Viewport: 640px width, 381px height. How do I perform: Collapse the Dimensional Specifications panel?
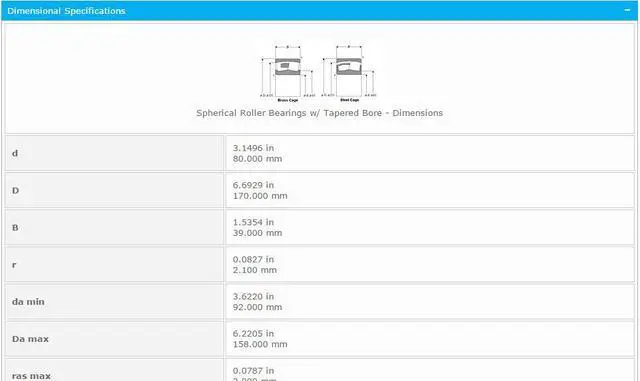click(x=627, y=10)
